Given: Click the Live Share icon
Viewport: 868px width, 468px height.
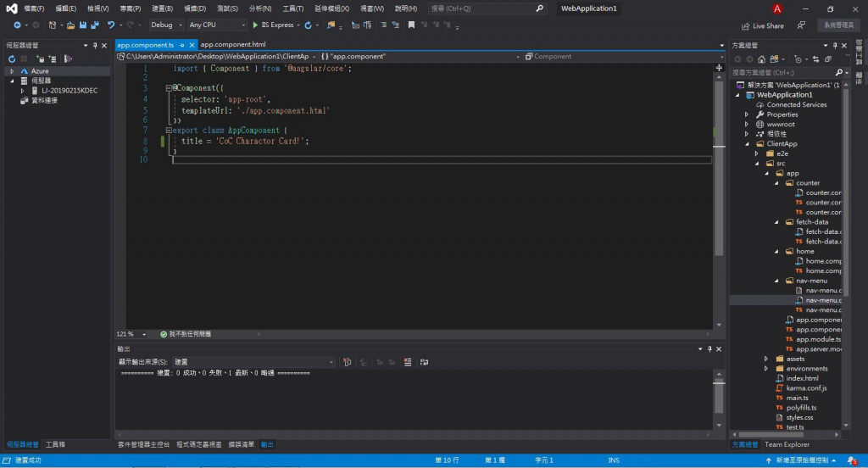Looking at the screenshot, I should tap(746, 26).
